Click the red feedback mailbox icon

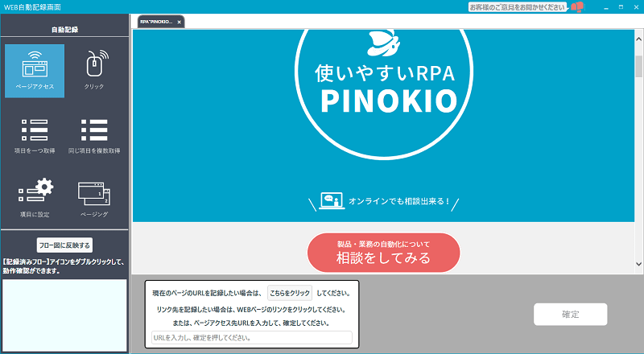tap(577, 7)
